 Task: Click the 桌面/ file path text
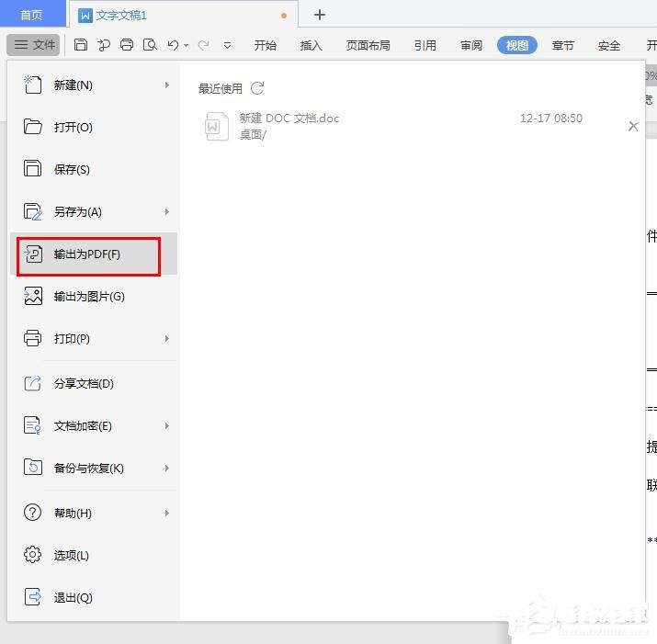(x=253, y=134)
